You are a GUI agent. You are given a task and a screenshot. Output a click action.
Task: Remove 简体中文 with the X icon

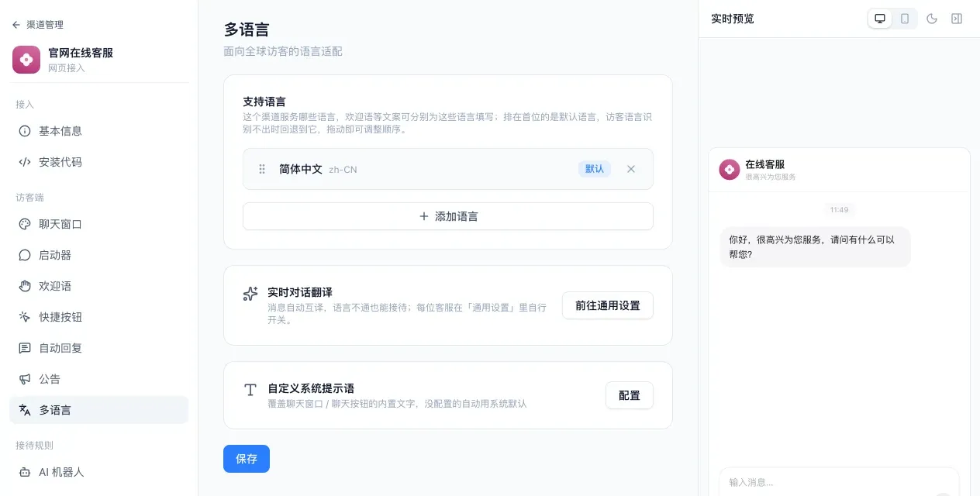631,169
